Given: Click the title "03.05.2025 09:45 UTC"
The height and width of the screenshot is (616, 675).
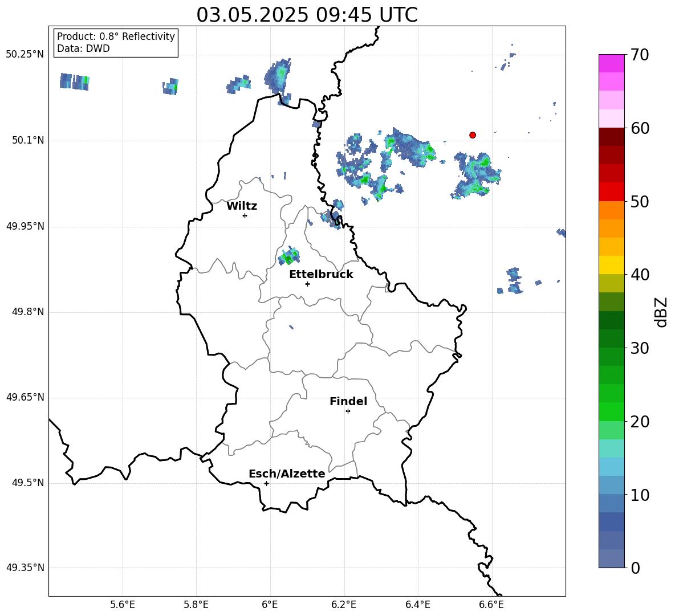Looking at the screenshot, I should tap(307, 15).
